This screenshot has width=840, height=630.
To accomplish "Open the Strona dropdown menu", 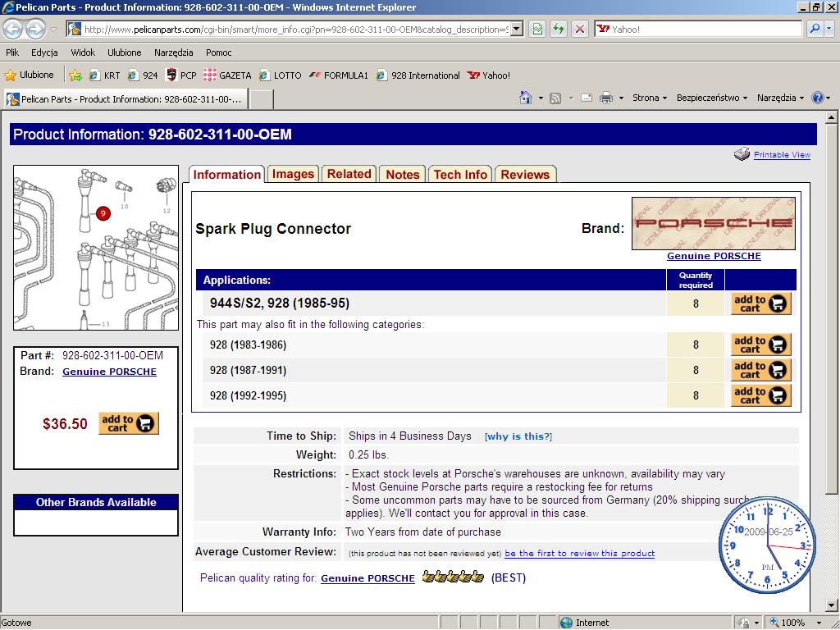I will [650, 98].
